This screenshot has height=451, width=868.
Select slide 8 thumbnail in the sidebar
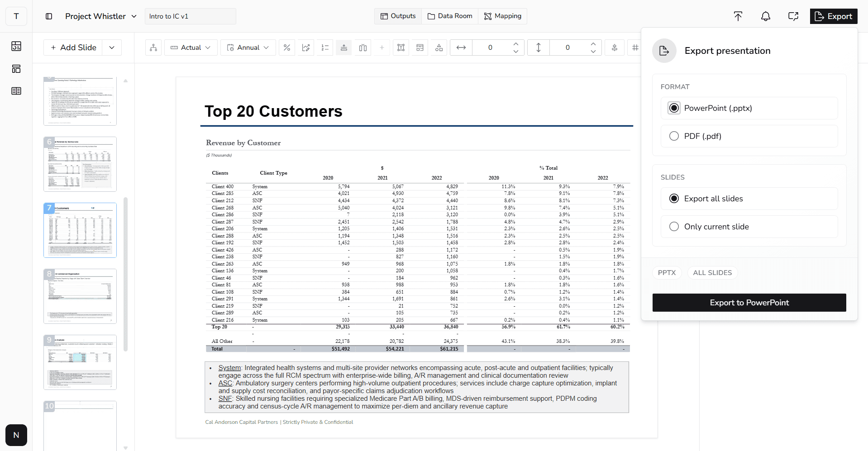coord(80,296)
